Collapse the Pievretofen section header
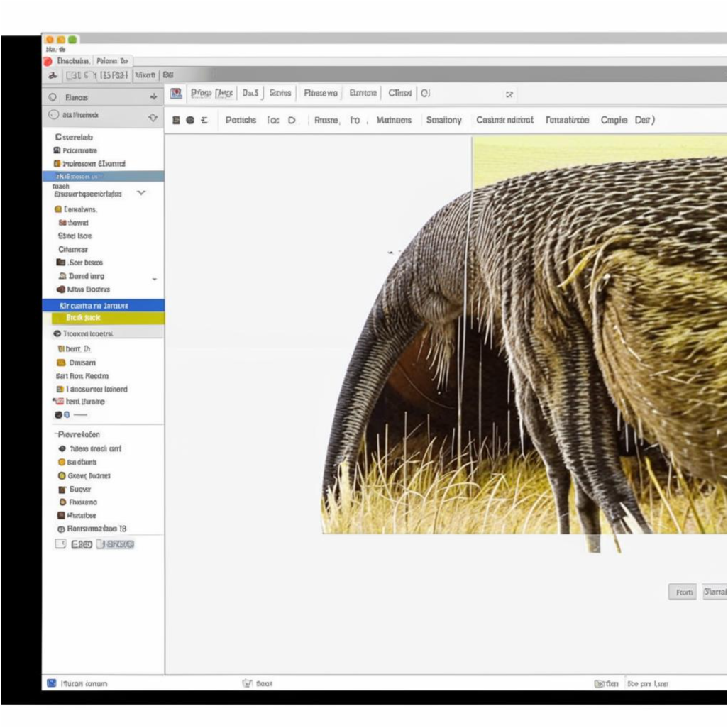Image resolution: width=728 pixels, height=728 pixels. click(x=77, y=434)
